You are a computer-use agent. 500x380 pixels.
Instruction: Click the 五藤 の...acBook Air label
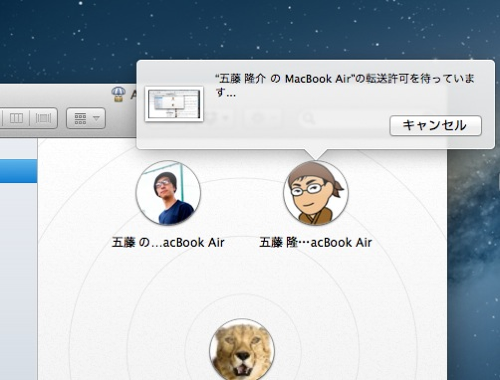(168, 242)
